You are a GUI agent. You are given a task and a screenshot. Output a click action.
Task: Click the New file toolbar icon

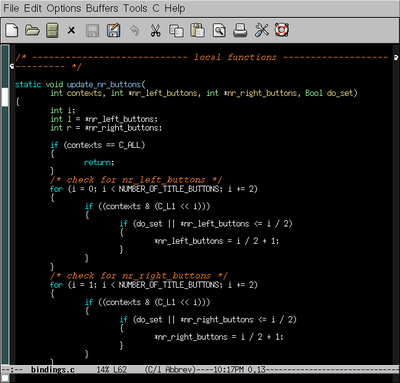click(12, 30)
